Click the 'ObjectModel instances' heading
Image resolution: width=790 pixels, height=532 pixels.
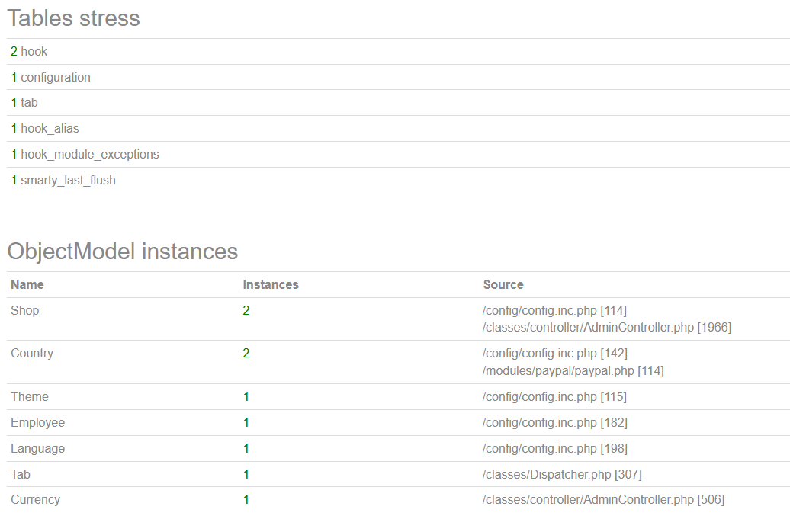coord(123,252)
